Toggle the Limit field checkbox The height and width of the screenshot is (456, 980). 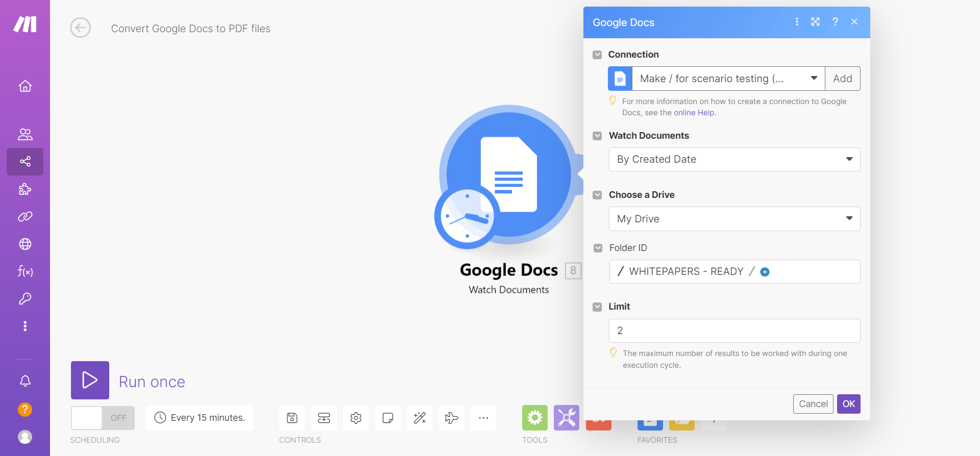pos(597,307)
